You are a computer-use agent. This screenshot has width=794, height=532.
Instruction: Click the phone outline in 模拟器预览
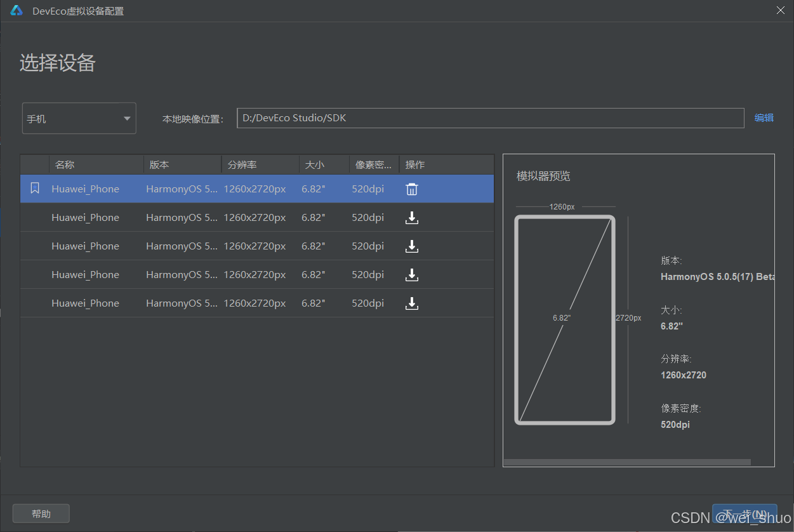pyautogui.click(x=565, y=320)
